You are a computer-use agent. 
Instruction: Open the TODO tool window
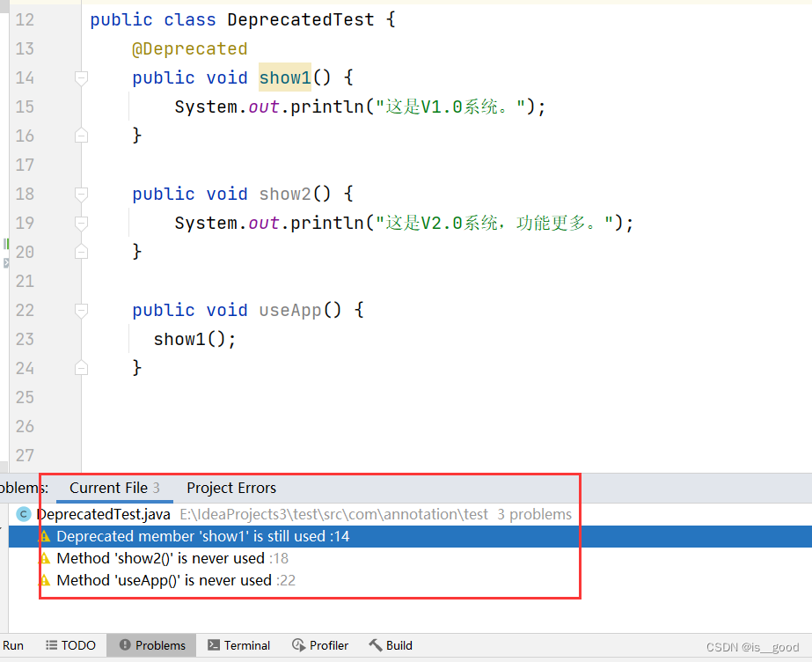click(x=70, y=645)
